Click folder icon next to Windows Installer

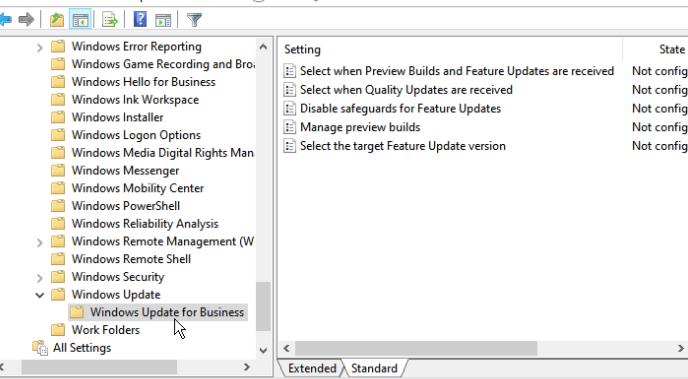click(58, 117)
